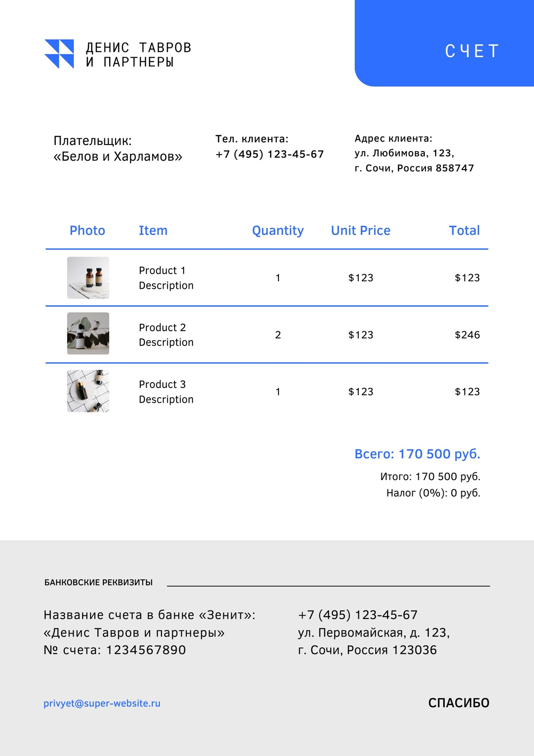Image resolution: width=534 pixels, height=756 pixels.
Task: Select the client phone number +7 (495) 123-45-67 at top
Action: pos(270,154)
